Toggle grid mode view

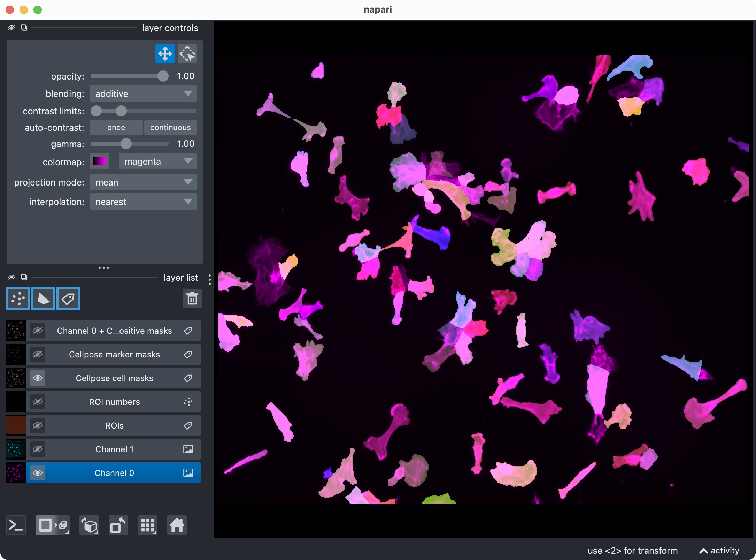coord(148,525)
